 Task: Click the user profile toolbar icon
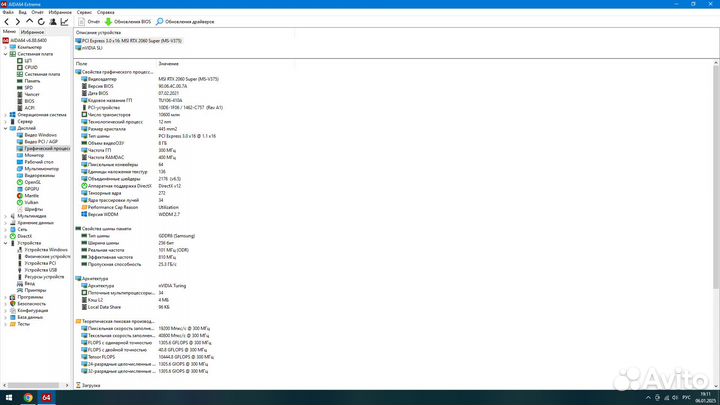click(x=51, y=21)
